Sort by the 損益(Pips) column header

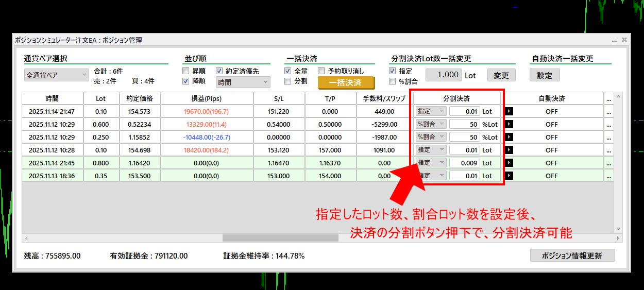pos(207,98)
